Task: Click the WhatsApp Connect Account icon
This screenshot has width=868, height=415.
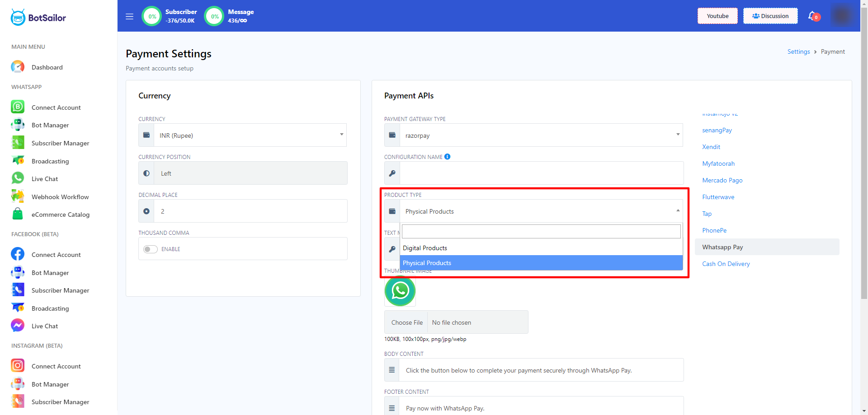Action: [x=18, y=107]
